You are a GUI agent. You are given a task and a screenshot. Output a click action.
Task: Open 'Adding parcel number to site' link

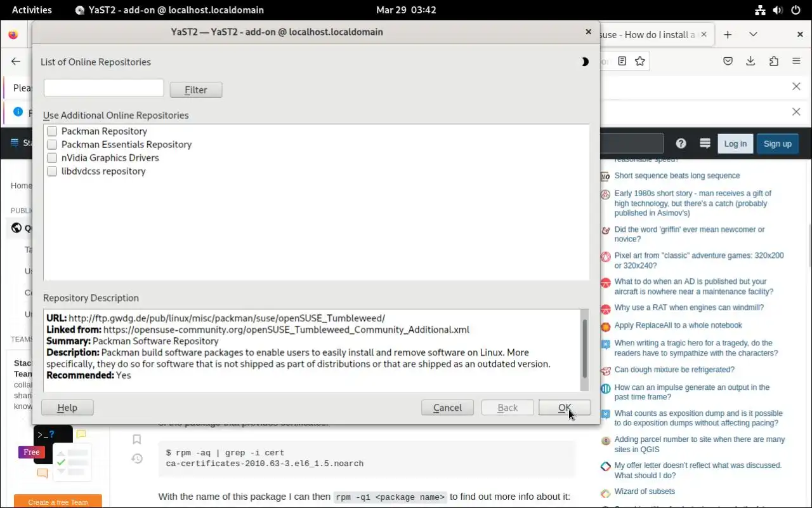[x=700, y=444]
